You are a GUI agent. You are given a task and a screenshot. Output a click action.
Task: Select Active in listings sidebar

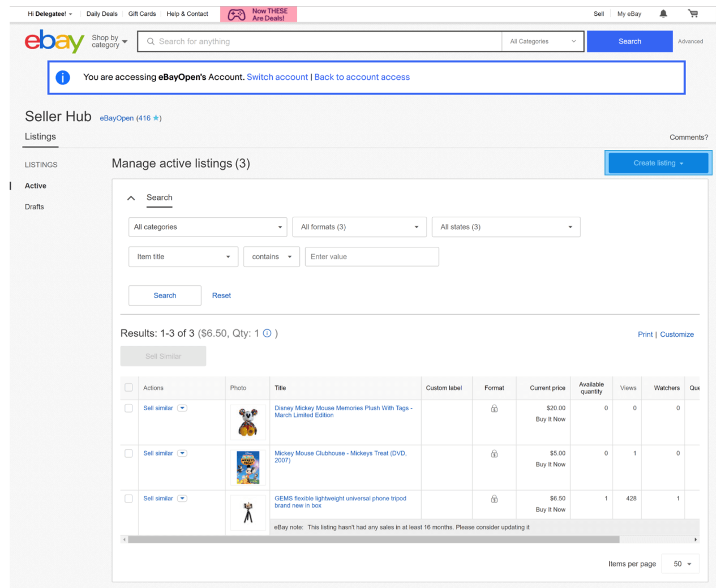coord(36,186)
